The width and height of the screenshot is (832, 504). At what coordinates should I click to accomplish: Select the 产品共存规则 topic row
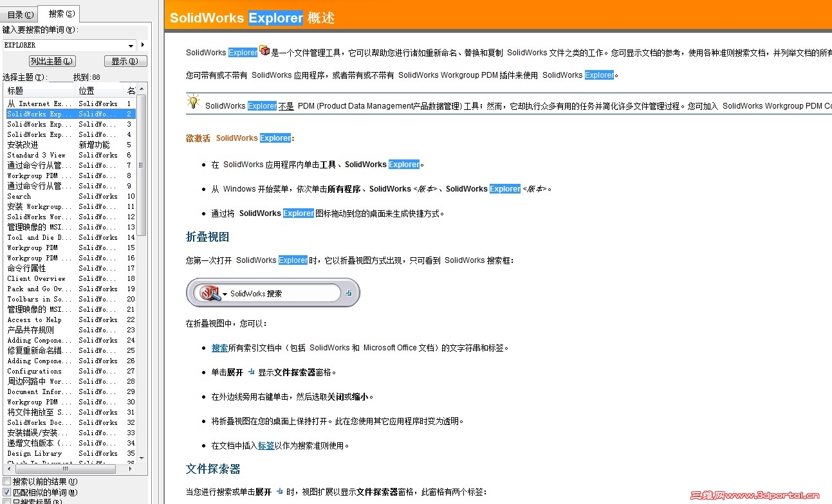tap(71, 330)
